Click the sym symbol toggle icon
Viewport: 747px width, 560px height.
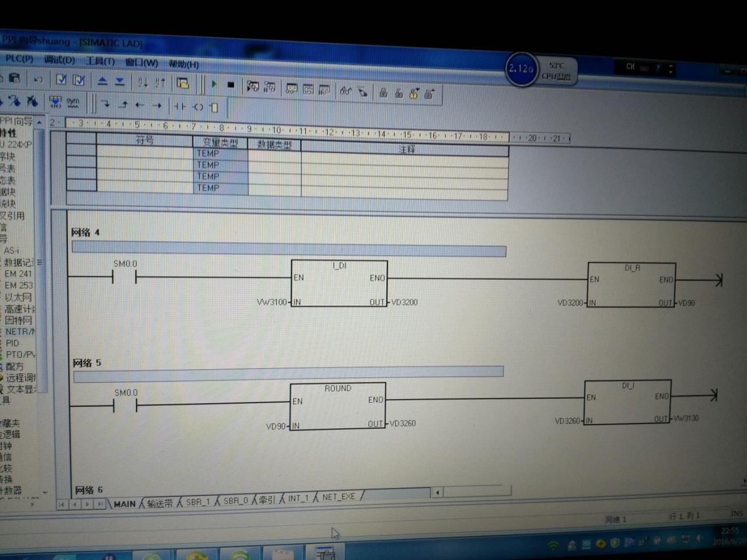(x=73, y=101)
